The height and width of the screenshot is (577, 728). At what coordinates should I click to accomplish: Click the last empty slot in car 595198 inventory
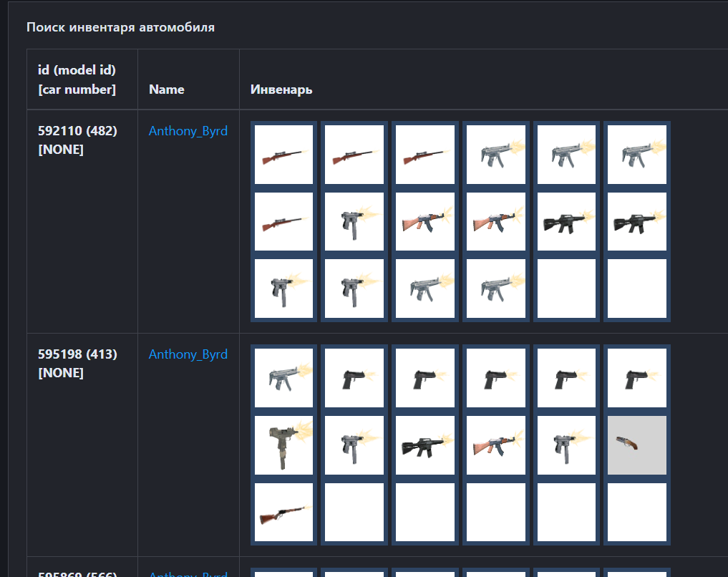click(x=636, y=512)
